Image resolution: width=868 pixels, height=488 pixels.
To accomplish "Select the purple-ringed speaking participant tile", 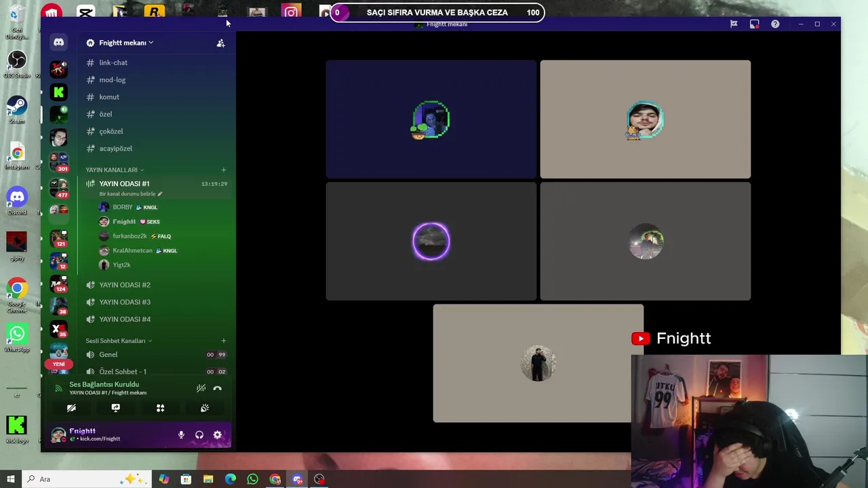I will pyautogui.click(x=431, y=241).
